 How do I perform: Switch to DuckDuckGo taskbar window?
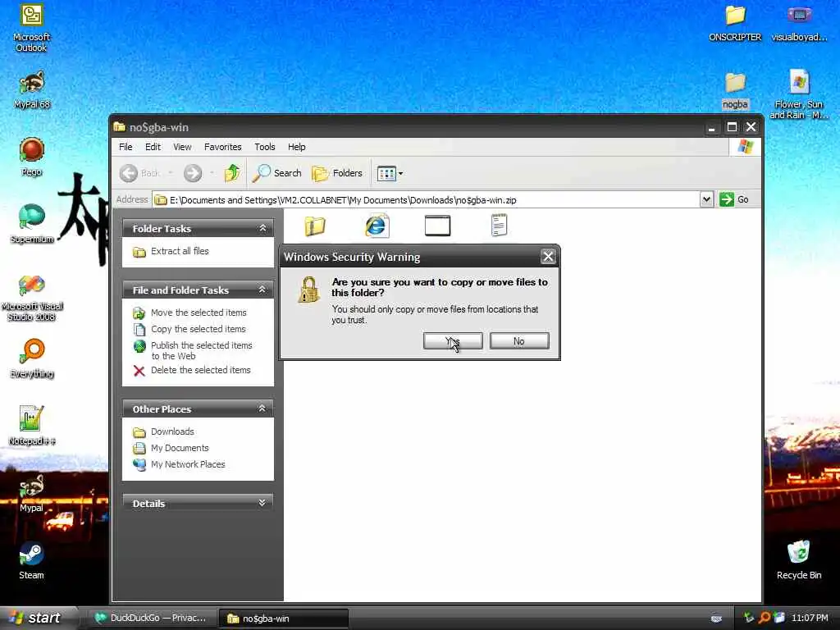pos(151,619)
